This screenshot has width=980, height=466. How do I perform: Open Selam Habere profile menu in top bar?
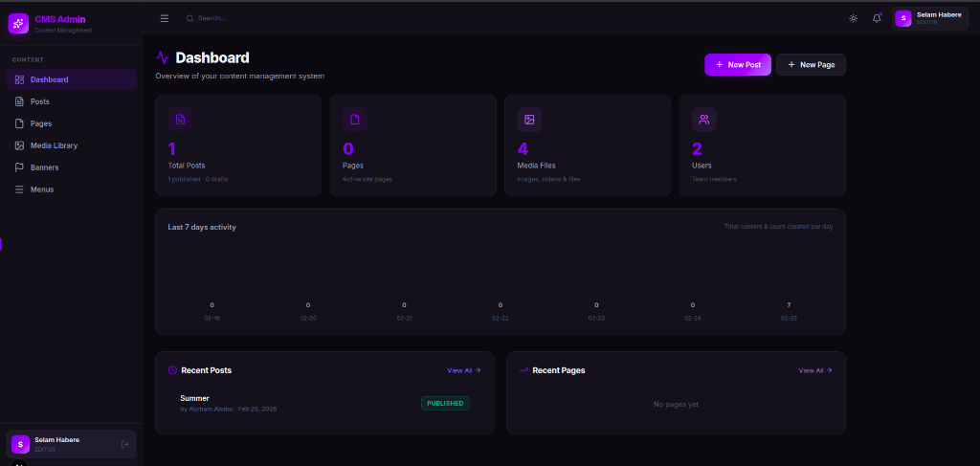[929, 19]
